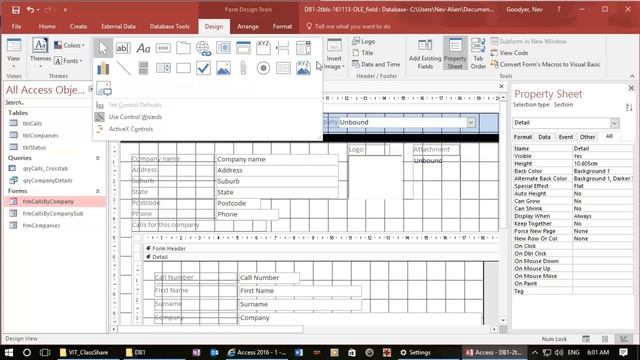Click the Undo arrow in Quick Access Toolbar
Screen dimensions: 640x360
point(30,10)
